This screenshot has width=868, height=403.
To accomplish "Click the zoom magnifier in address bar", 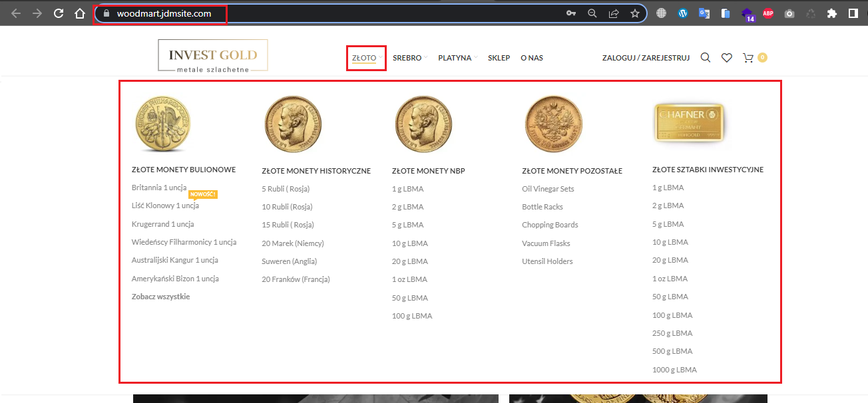I will [592, 13].
